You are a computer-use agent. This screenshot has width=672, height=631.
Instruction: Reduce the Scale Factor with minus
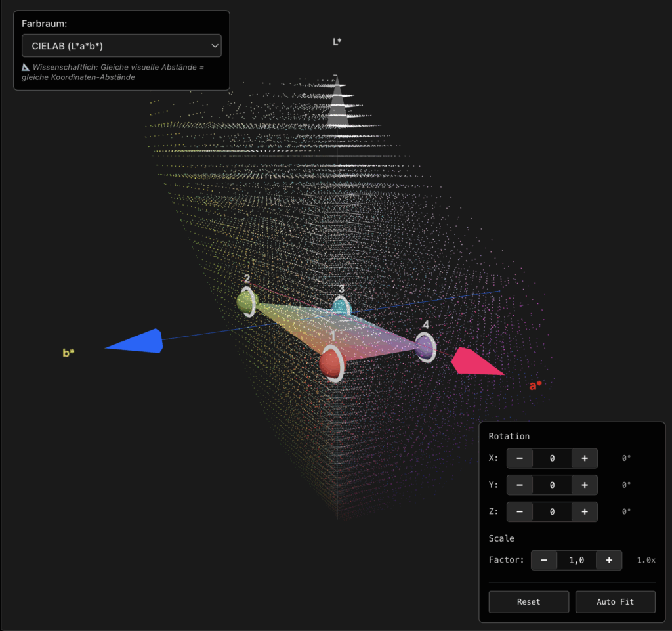pos(544,560)
